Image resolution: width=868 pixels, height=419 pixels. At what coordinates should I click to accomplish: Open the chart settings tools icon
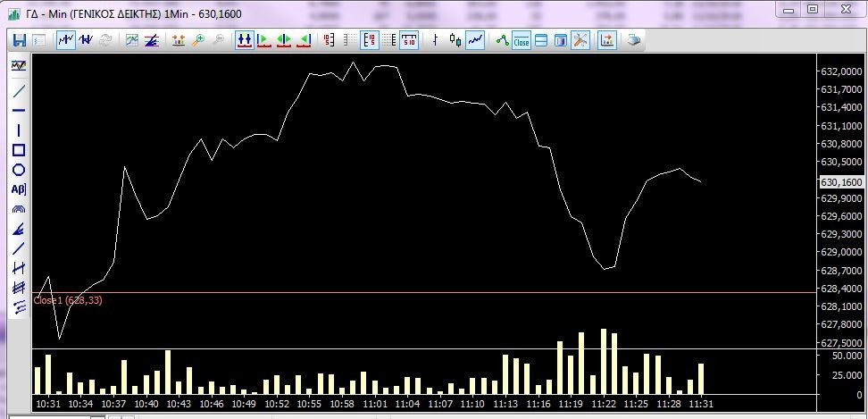click(x=580, y=40)
